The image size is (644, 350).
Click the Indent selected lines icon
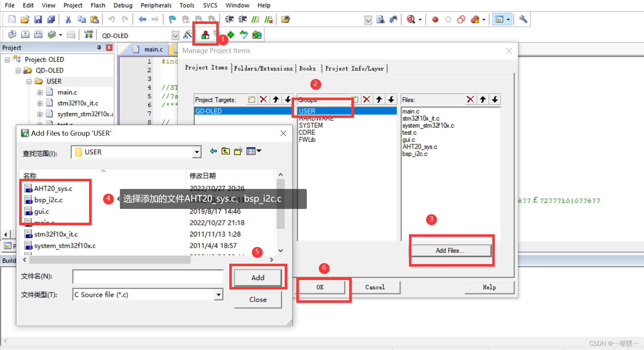pos(229,19)
